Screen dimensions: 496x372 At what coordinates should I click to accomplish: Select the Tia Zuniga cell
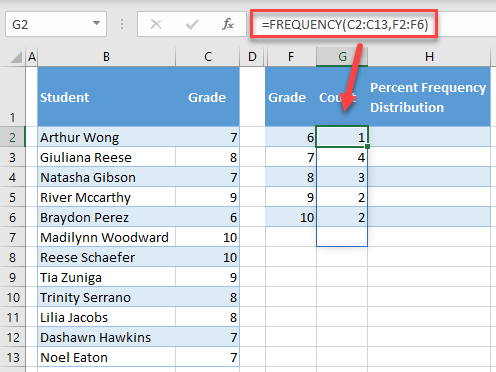(x=106, y=277)
